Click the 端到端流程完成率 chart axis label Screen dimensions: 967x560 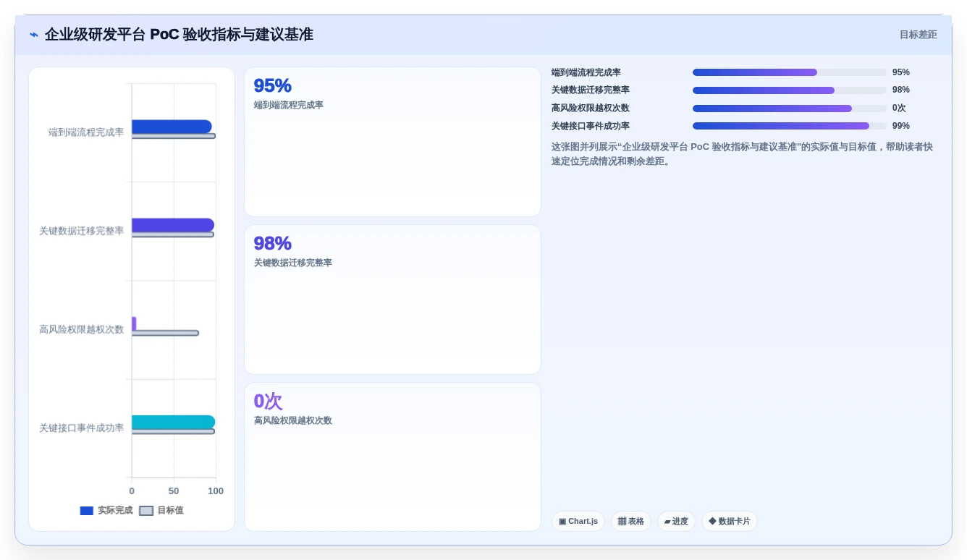pos(86,132)
